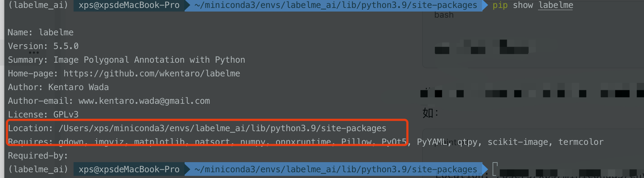
Task: Click the word show in the command
Action: pyautogui.click(x=523, y=5)
